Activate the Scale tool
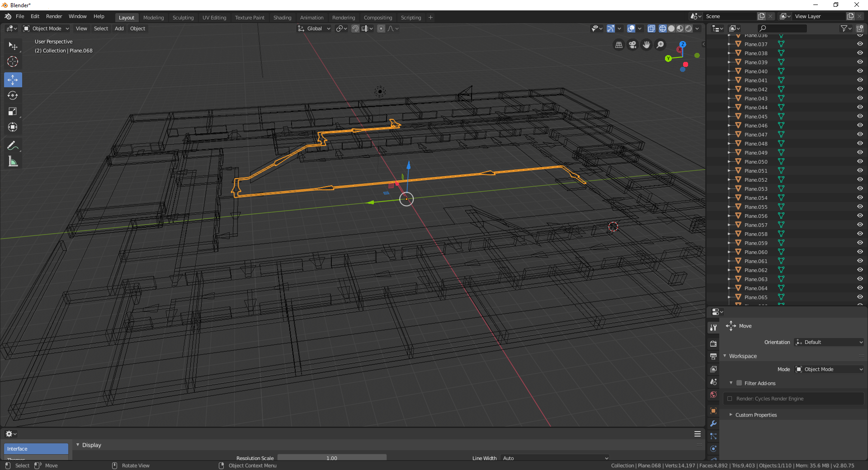Image resolution: width=868 pixels, height=470 pixels. click(x=13, y=111)
